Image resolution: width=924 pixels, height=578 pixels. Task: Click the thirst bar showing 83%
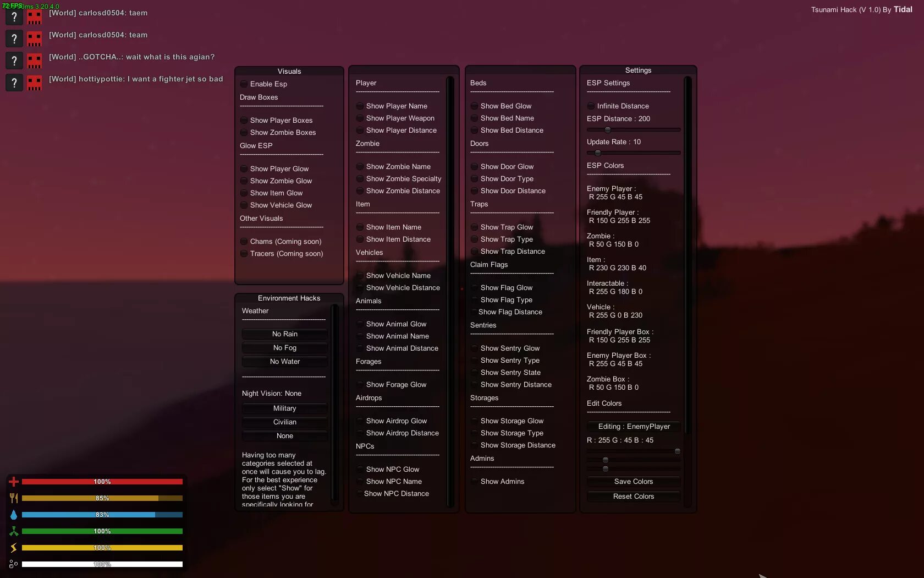tap(102, 515)
